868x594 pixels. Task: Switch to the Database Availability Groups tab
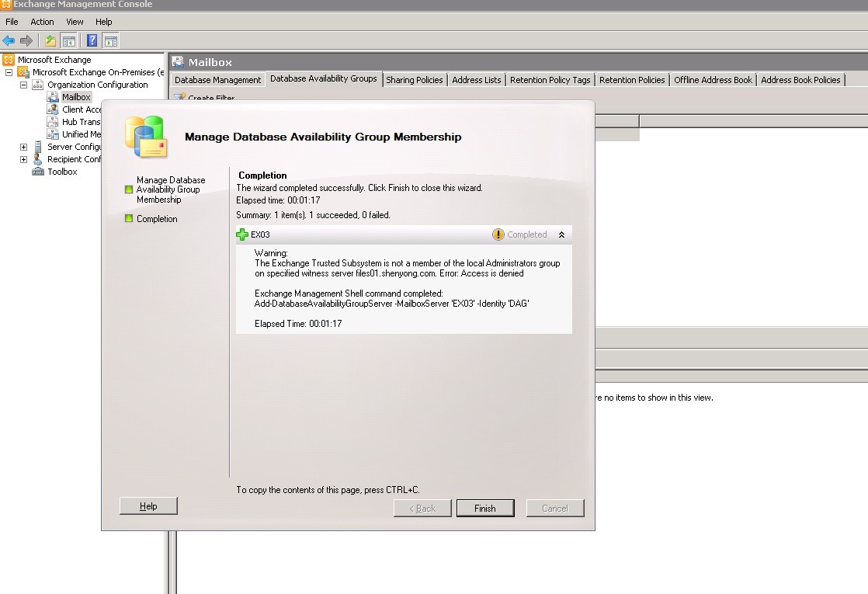pos(323,78)
